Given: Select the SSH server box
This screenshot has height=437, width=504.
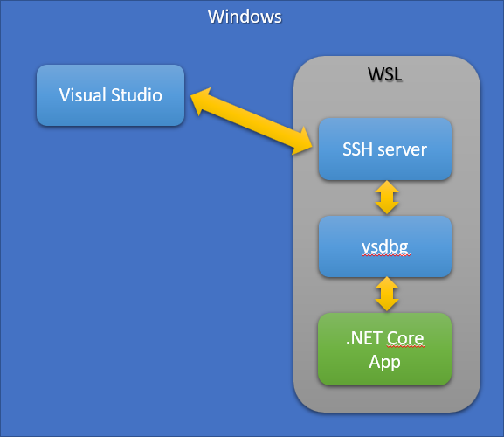Looking at the screenshot, I should coord(385,149).
